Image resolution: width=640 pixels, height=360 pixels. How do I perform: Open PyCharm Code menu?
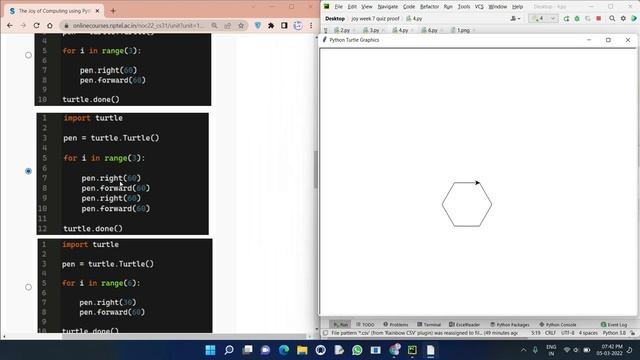pos(409,7)
